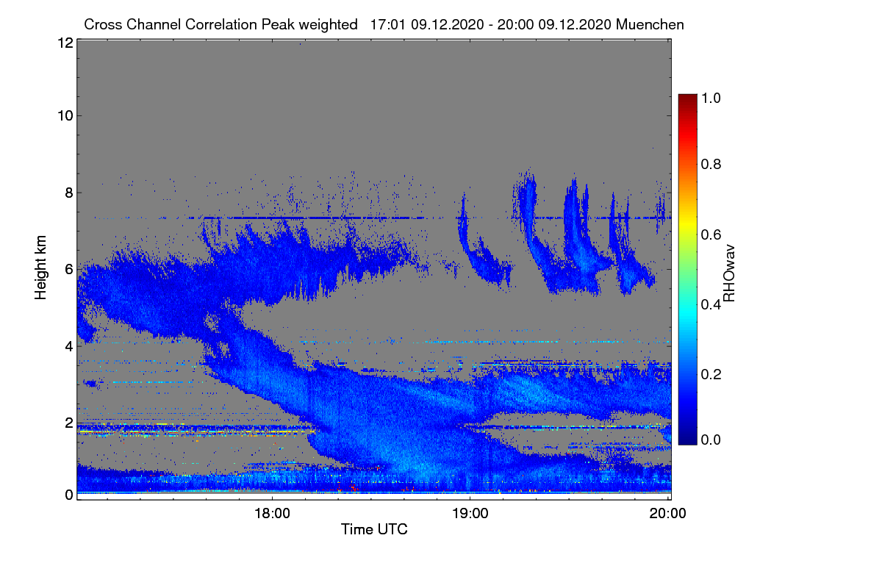Pick the dark red top of the colorbar
Viewport: 882px width, 588px height.
[687, 99]
